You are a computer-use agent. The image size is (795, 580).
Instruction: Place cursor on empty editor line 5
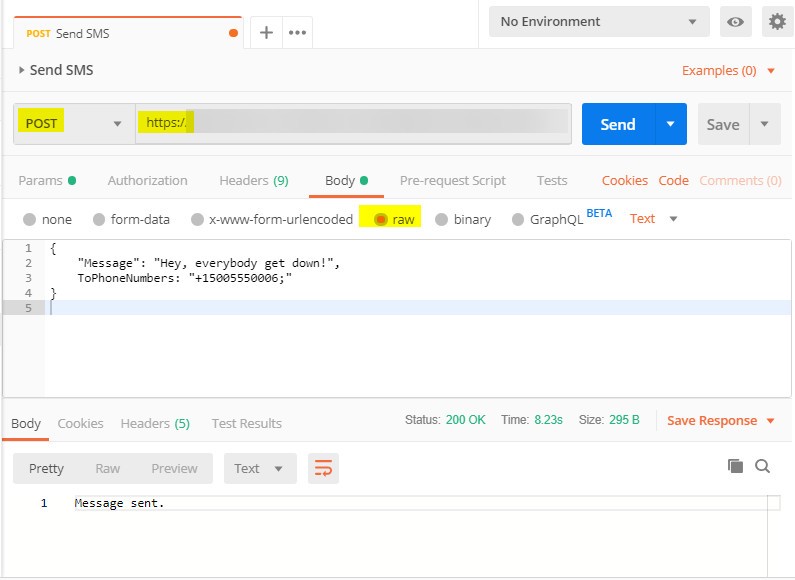click(x=419, y=308)
